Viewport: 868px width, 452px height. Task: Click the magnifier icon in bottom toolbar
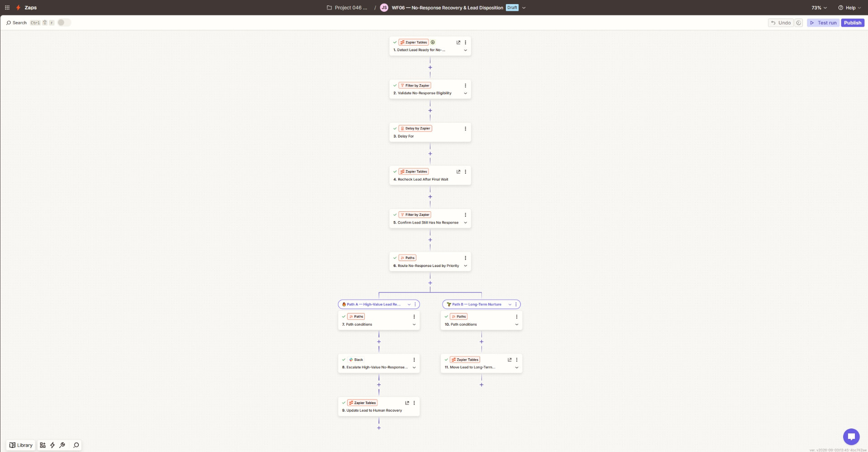[76, 445]
